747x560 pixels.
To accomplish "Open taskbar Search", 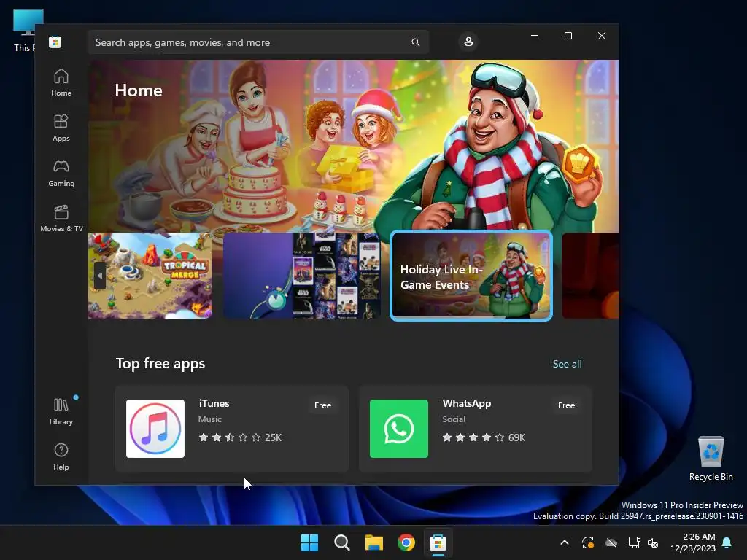I will 341,542.
